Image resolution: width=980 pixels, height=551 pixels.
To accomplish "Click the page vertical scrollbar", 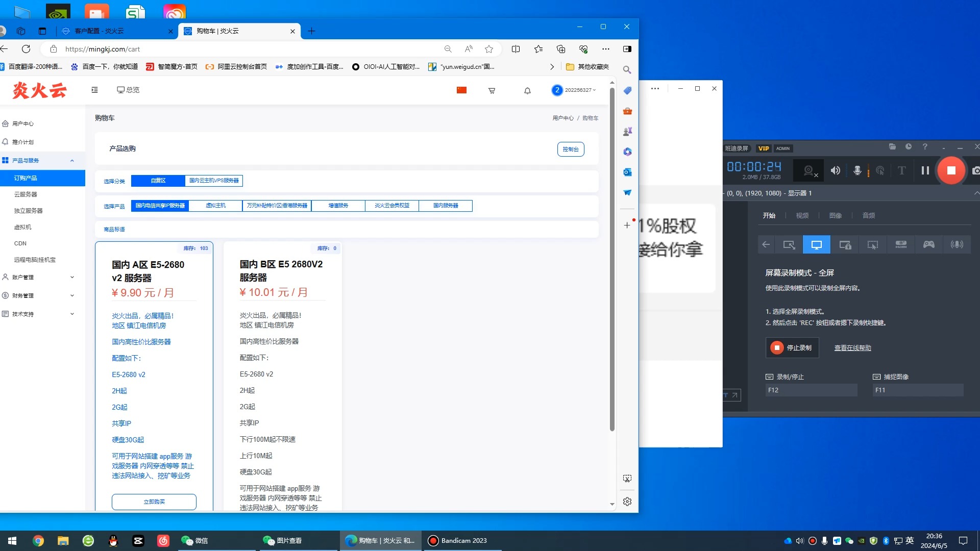I will point(612,260).
